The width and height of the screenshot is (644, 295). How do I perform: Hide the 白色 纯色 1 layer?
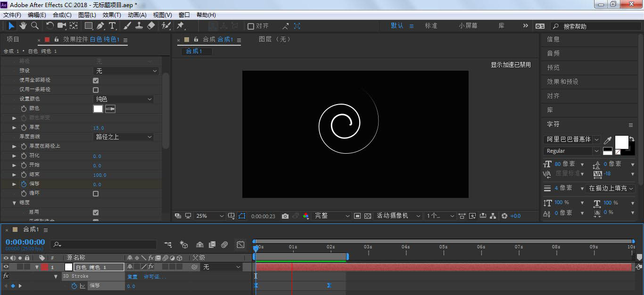6,267
